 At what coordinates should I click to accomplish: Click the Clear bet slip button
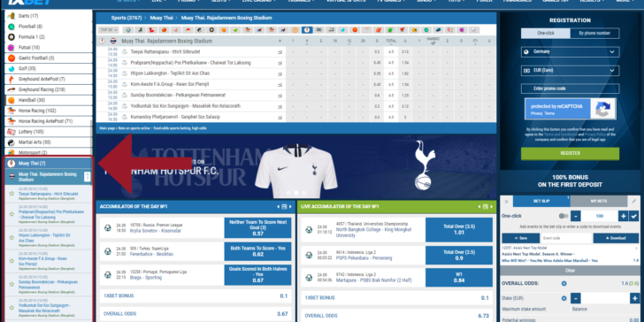coord(570,271)
